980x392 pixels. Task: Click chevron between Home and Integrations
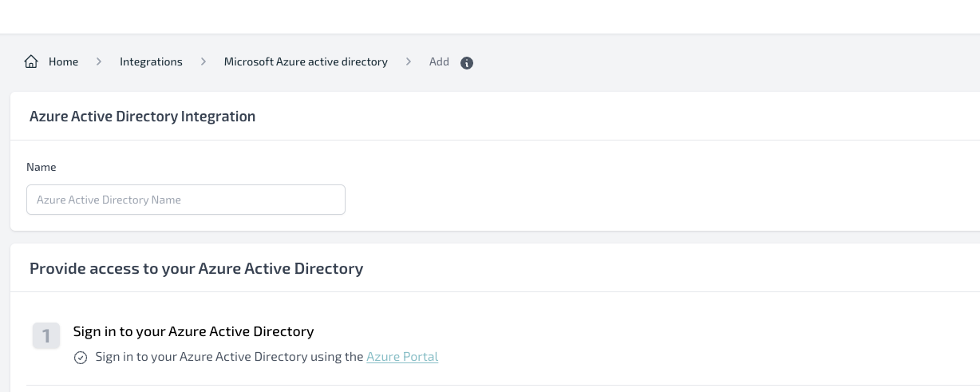pyautogui.click(x=99, y=61)
